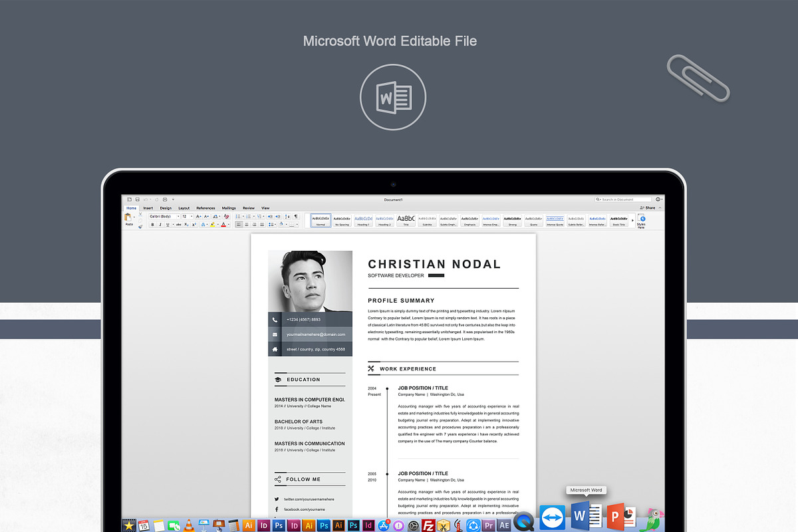Apply superscript formatting
The height and width of the screenshot is (532, 798).
(x=194, y=225)
